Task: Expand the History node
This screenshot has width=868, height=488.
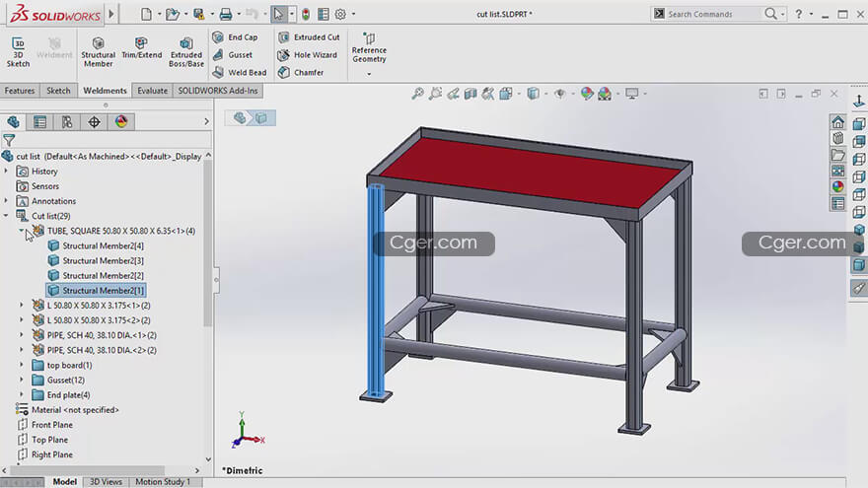Action: 6,172
